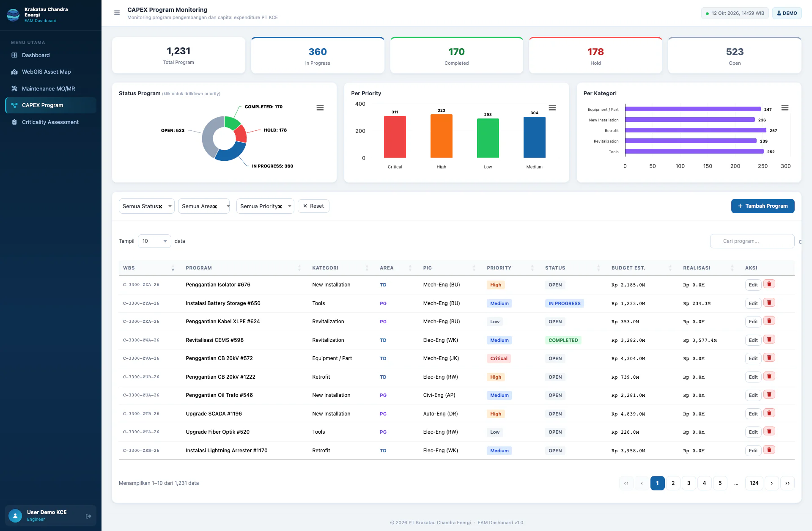Open WebGIS Asset Map menu item

51,72
